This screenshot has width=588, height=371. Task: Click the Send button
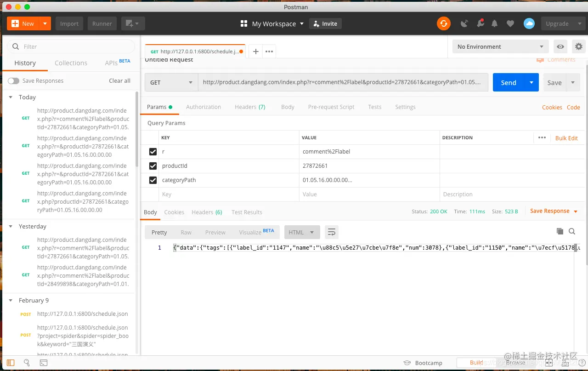coord(509,82)
